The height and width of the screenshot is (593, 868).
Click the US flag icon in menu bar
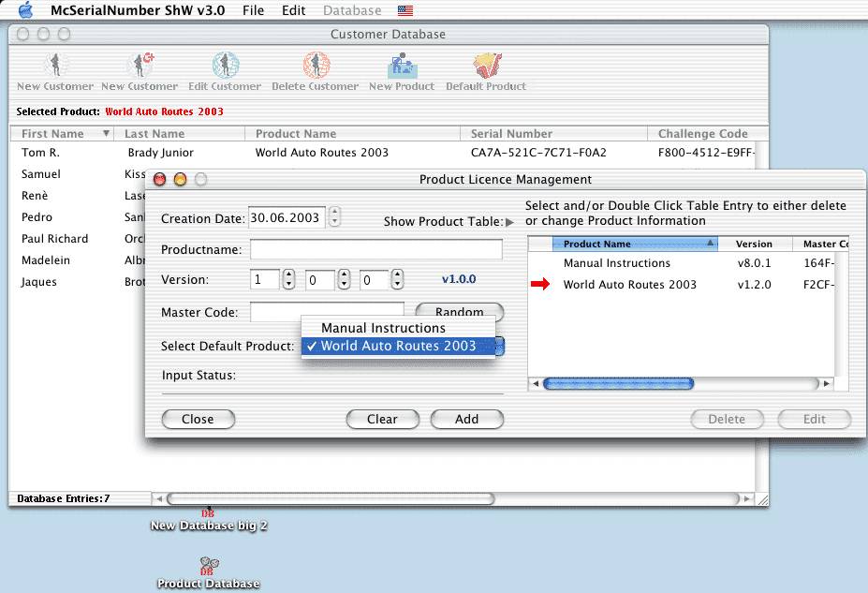[405, 11]
